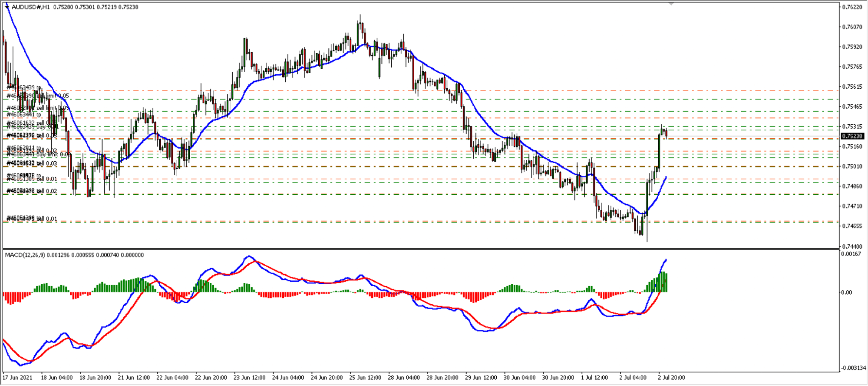Select the #46063439 tp order label
Screen dimensions: 868x386
[24, 87]
